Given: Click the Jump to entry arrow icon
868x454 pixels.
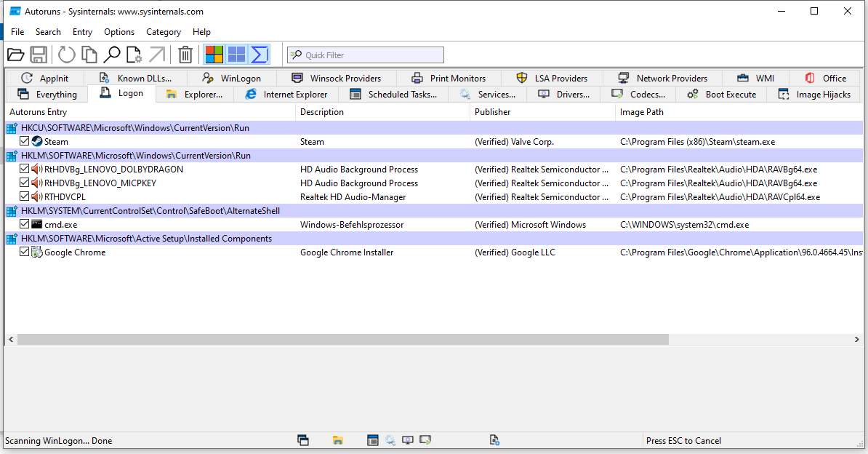Looking at the screenshot, I should [x=157, y=55].
